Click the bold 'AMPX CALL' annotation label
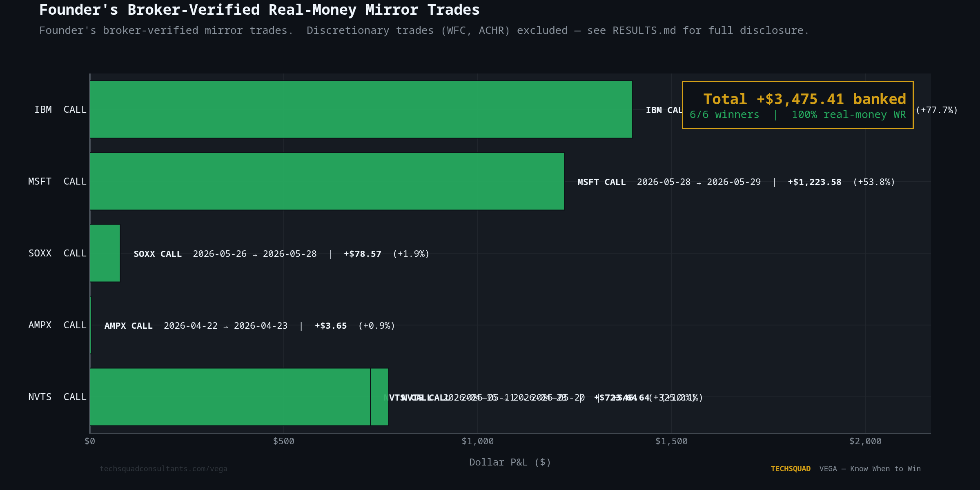The image size is (980, 490). 128,326
